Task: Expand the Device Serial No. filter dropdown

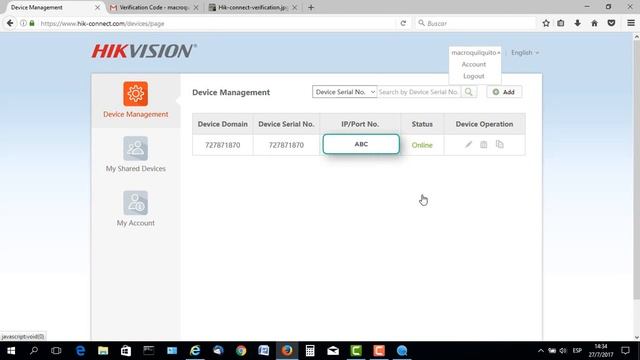Action: coord(344,92)
